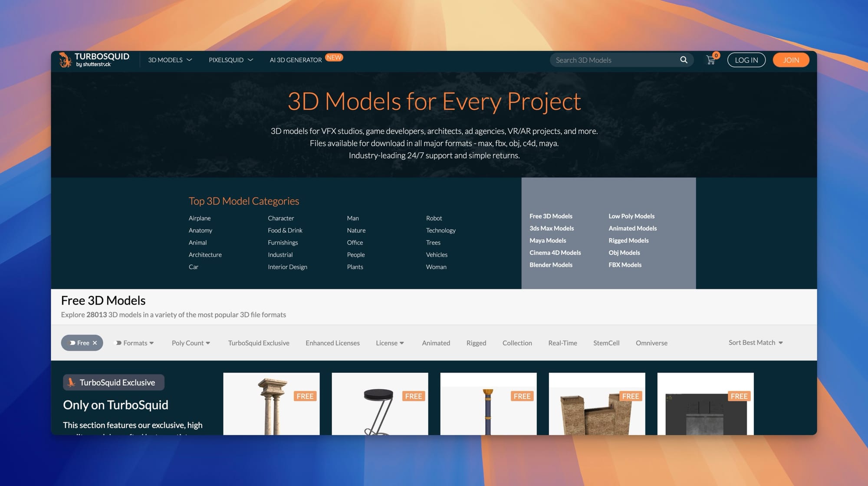Click FREE tag on the bar stool

coord(413,396)
